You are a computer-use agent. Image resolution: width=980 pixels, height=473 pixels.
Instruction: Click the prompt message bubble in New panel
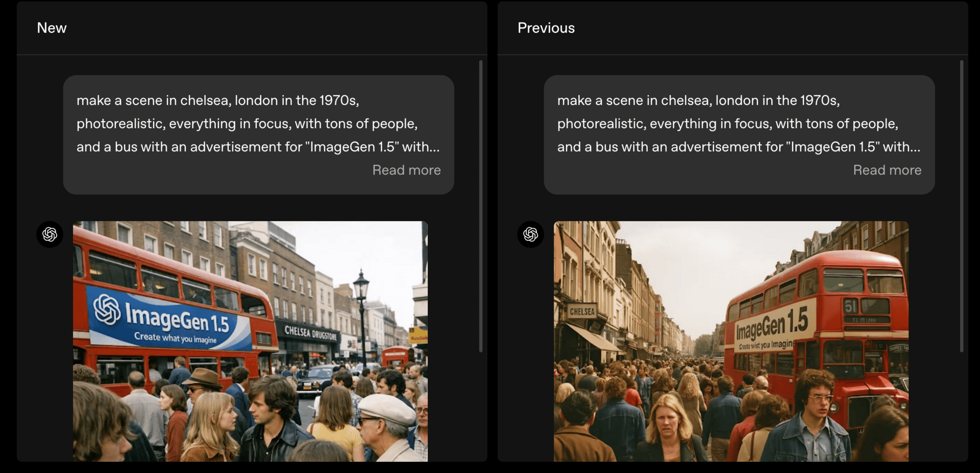[259, 135]
